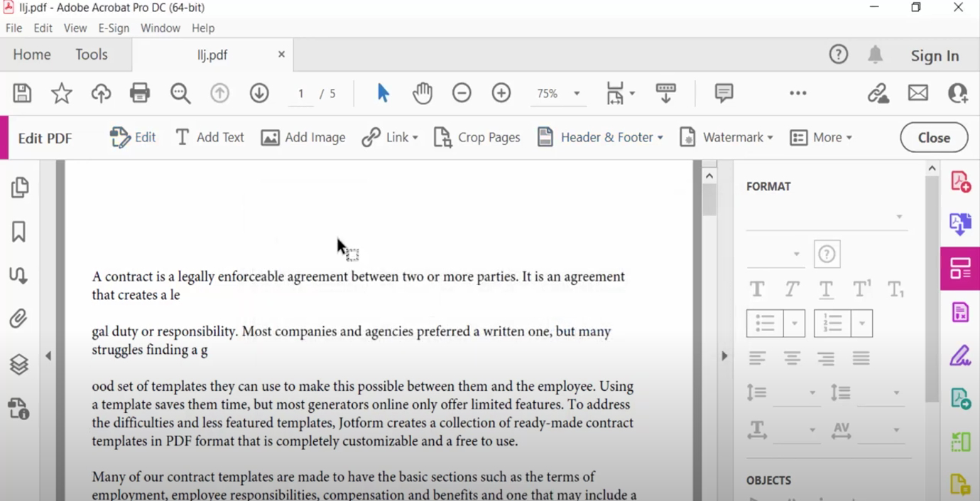980x501 pixels.
Task: Select the Hand pan tool
Action: pyautogui.click(x=423, y=93)
